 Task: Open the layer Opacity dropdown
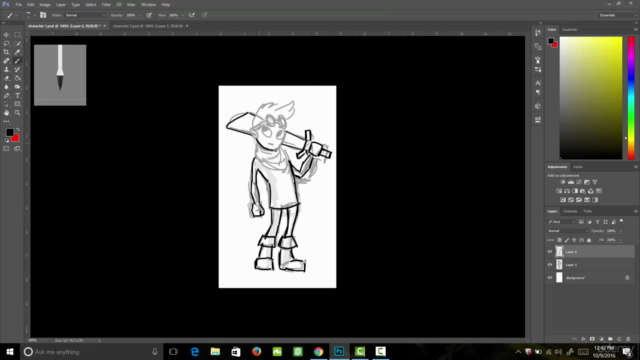pyautogui.click(x=620, y=231)
